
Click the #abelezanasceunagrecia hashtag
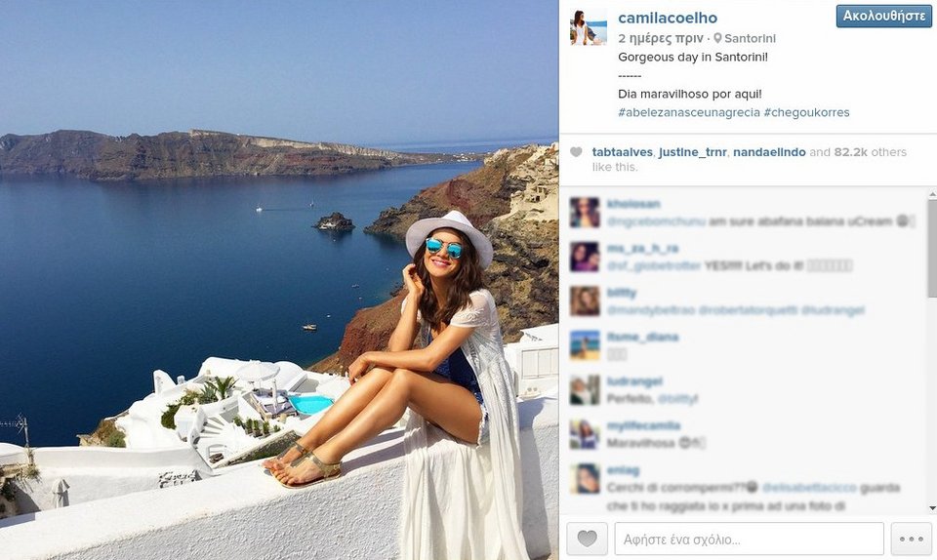(689, 112)
